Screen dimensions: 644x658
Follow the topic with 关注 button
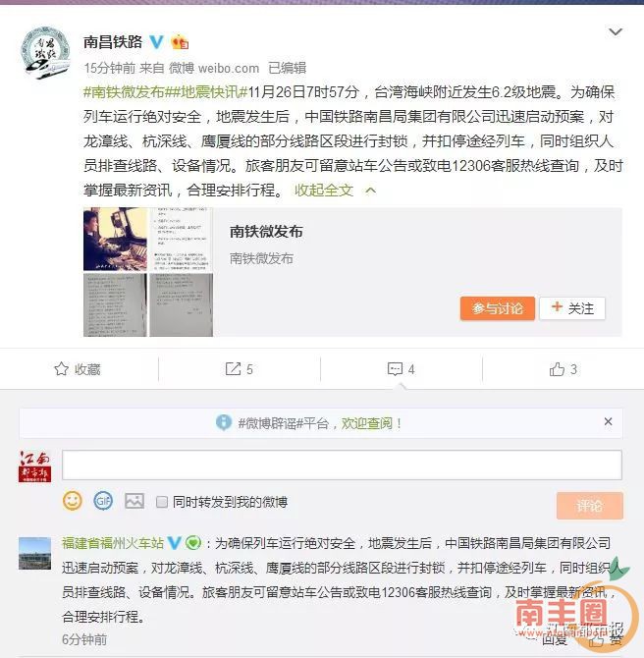(x=572, y=308)
